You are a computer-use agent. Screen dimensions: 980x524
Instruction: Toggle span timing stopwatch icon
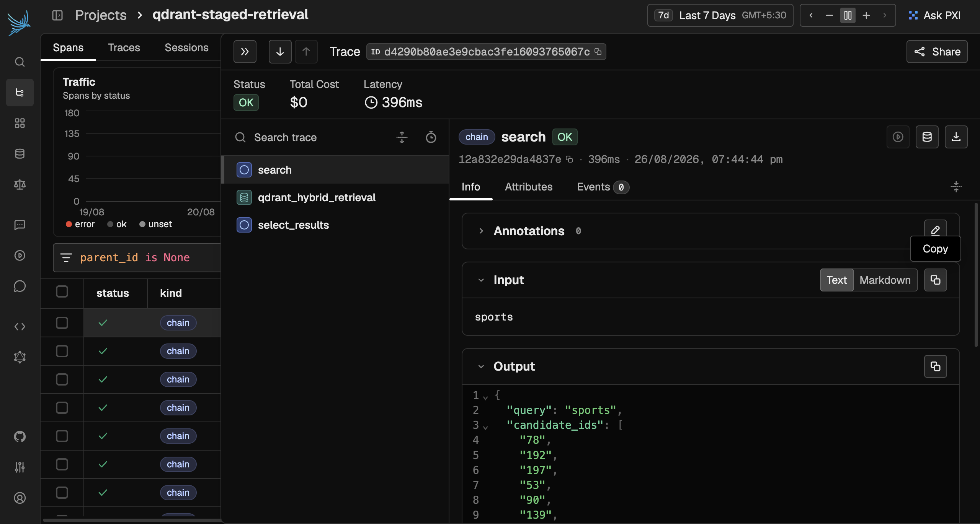[431, 137]
